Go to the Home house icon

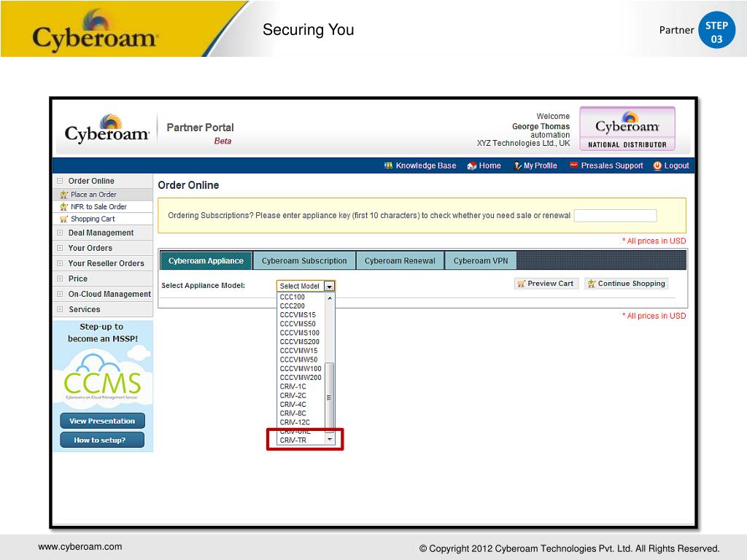tap(472, 166)
